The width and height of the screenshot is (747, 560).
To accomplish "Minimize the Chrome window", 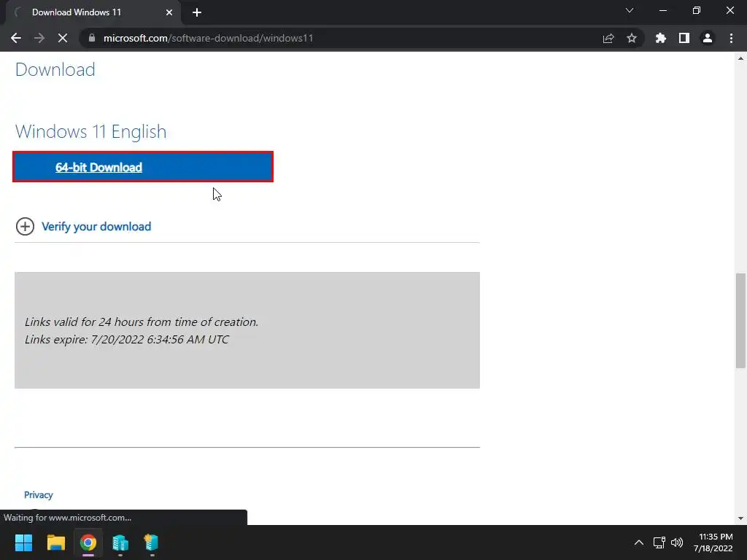I will click(x=662, y=10).
